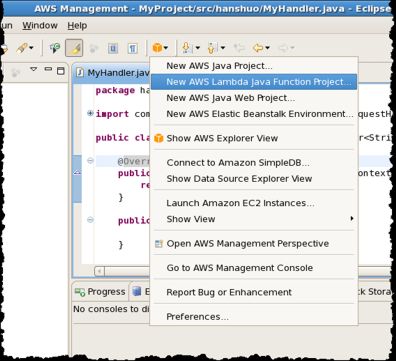This screenshot has width=396, height=361.
Task: Select New AWS Java Project menu entry
Action: click(x=254, y=66)
